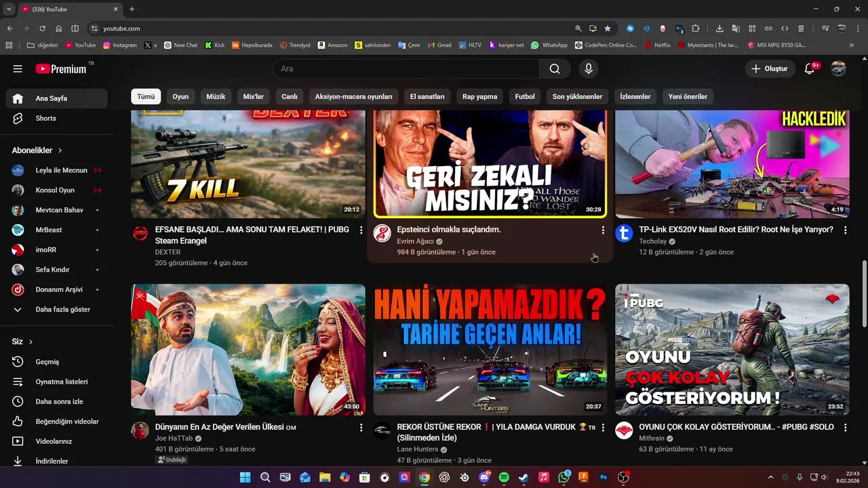Open the notifications bell

(x=810, y=68)
